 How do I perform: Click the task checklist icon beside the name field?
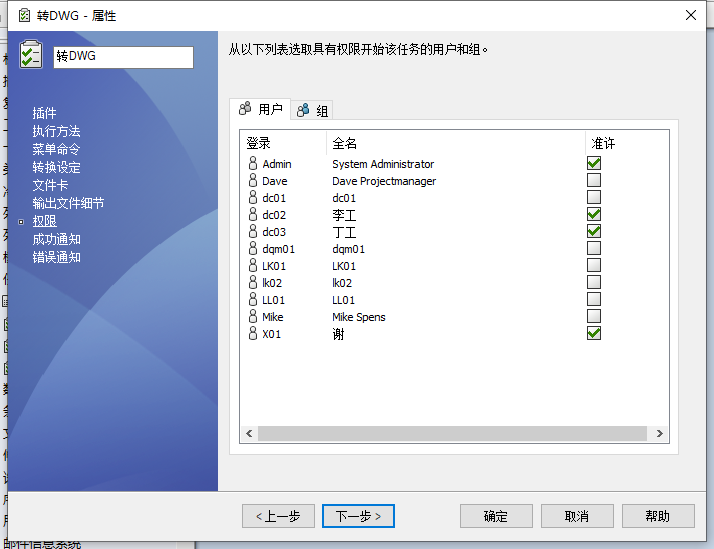point(31,55)
